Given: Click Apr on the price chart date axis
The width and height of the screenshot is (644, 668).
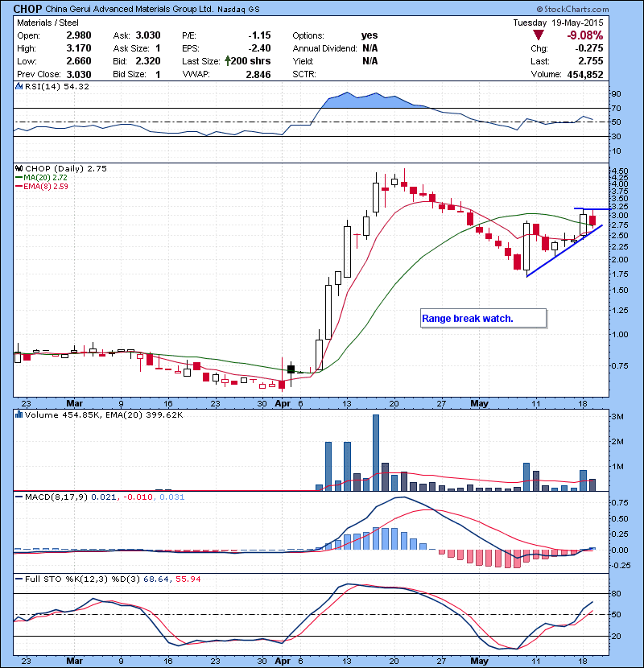Looking at the screenshot, I should 283,403.
